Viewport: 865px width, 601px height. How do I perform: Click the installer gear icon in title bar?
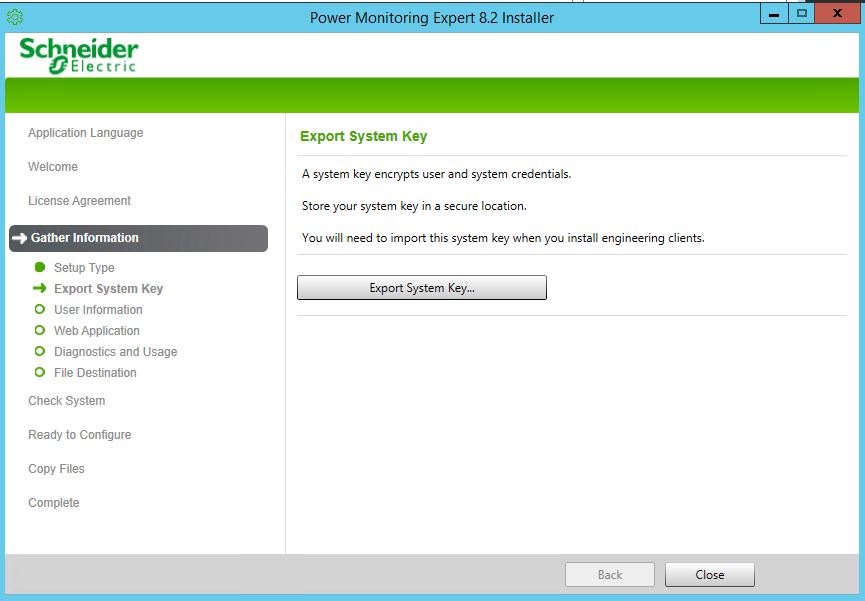tap(15, 17)
